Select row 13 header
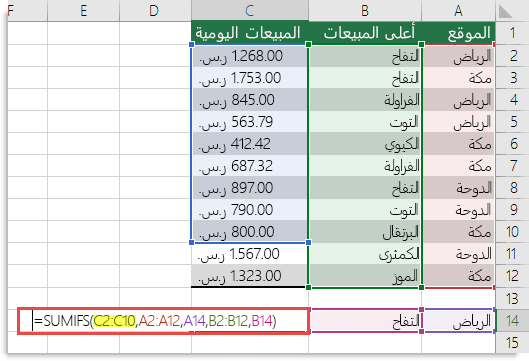Image resolution: width=529 pixels, height=361 pixels. point(512,298)
